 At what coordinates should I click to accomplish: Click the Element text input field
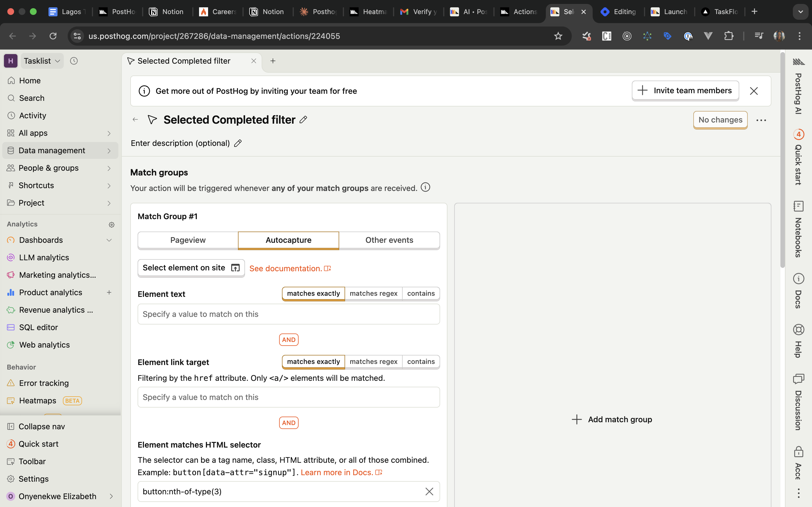[288, 314]
